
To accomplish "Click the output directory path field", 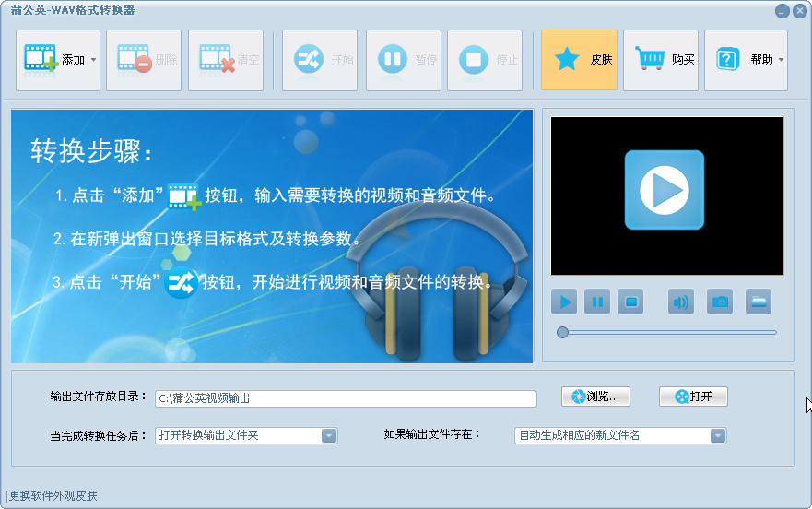I will [x=346, y=398].
